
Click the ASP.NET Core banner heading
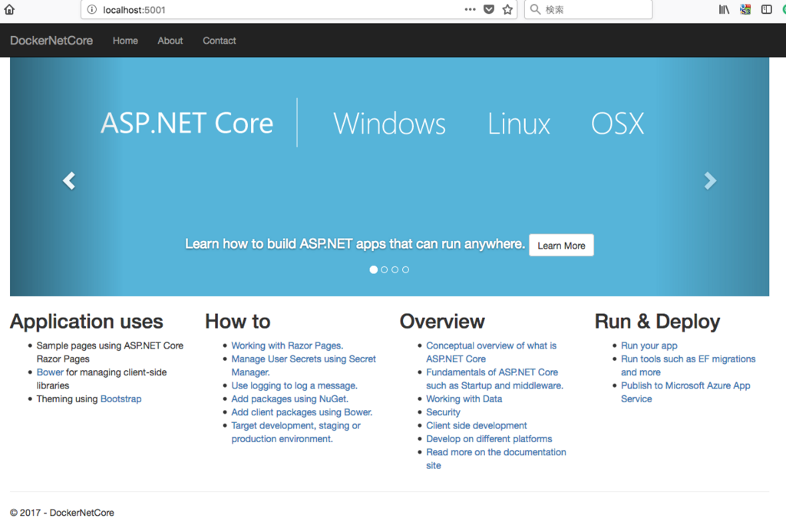click(x=187, y=124)
